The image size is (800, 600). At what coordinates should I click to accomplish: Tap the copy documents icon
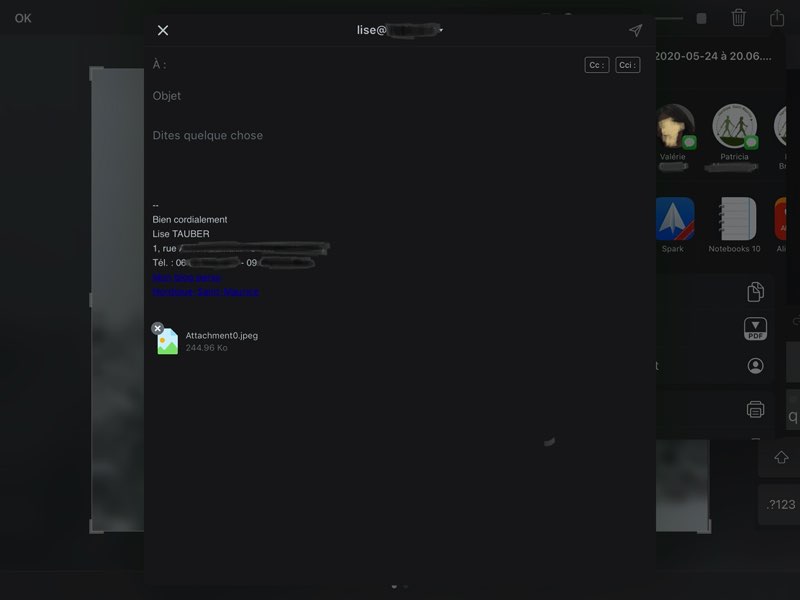coord(755,291)
